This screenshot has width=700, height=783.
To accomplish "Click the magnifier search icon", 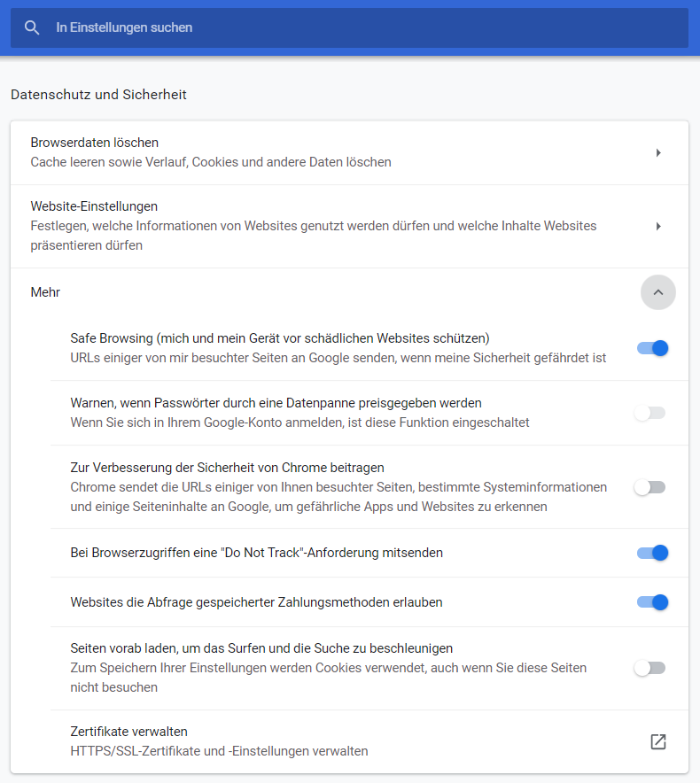I will (32, 27).
